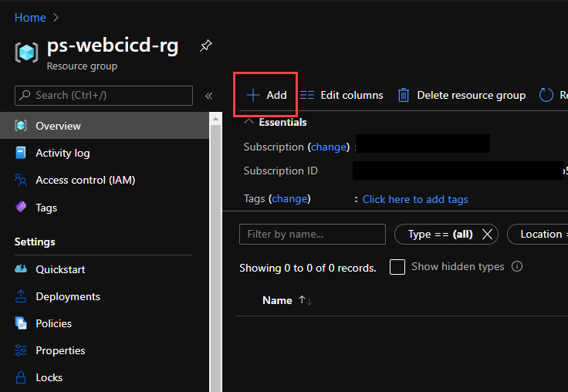Collapse the sidebar with double chevron
Screen dimensions: 568x392
click(x=208, y=96)
